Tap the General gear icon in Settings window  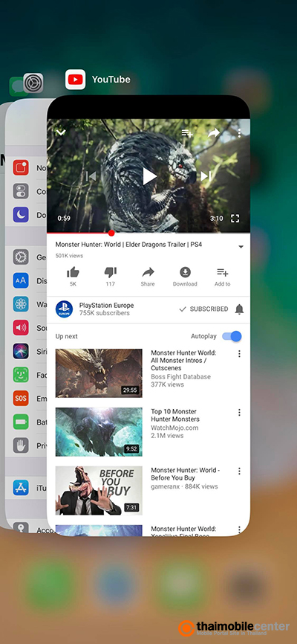pyautogui.click(x=21, y=257)
